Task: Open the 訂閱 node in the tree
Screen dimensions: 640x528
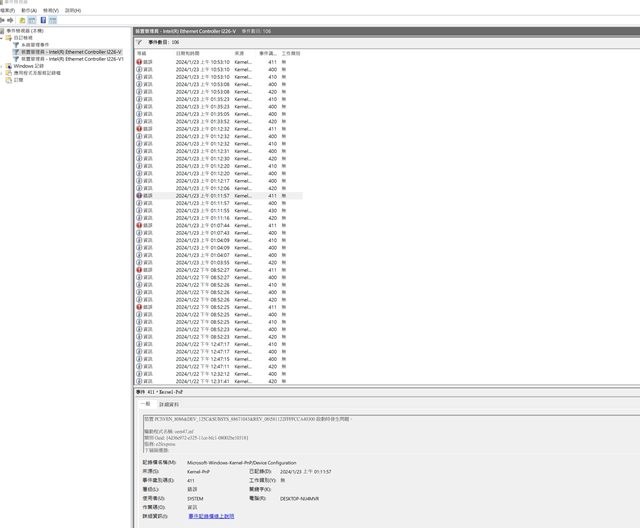Action: (x=18, y=80)
